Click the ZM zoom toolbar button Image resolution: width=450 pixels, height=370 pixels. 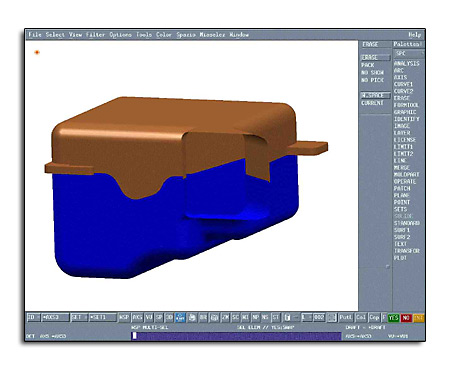coord(225,317)
